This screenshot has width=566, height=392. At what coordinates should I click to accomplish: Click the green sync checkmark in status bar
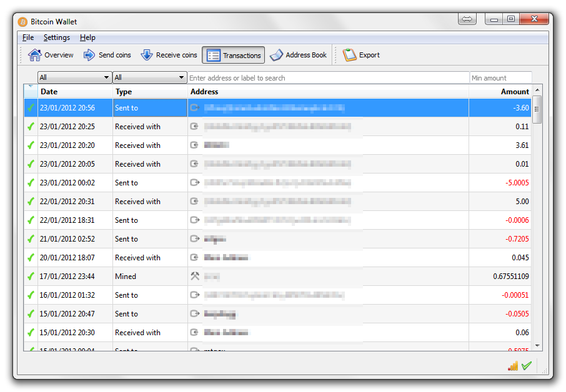pyautogui.click(x=527, y=366)
